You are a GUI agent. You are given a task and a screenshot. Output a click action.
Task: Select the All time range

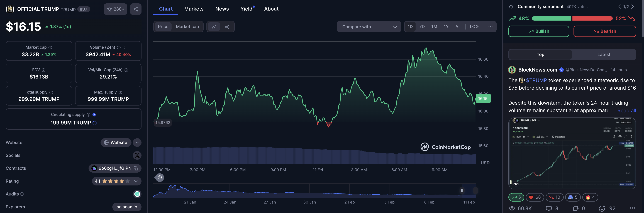pos(457,27)
